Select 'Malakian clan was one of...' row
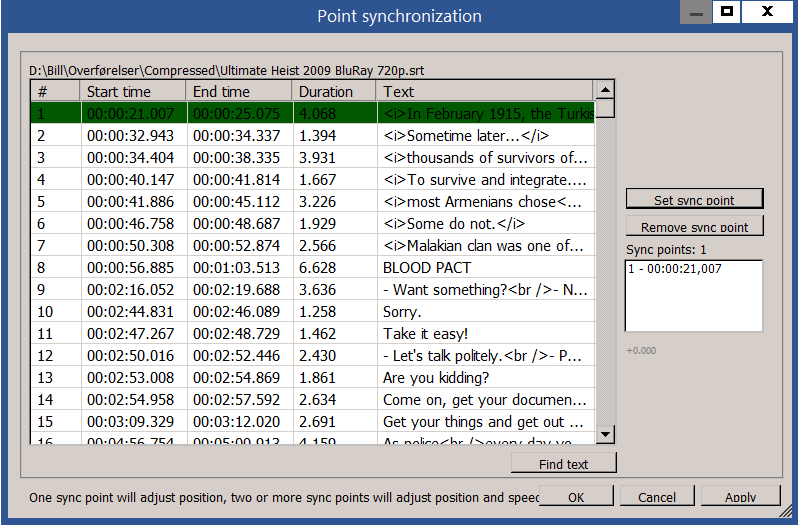Viewport: 798px width, 525px height. point(312,245)
